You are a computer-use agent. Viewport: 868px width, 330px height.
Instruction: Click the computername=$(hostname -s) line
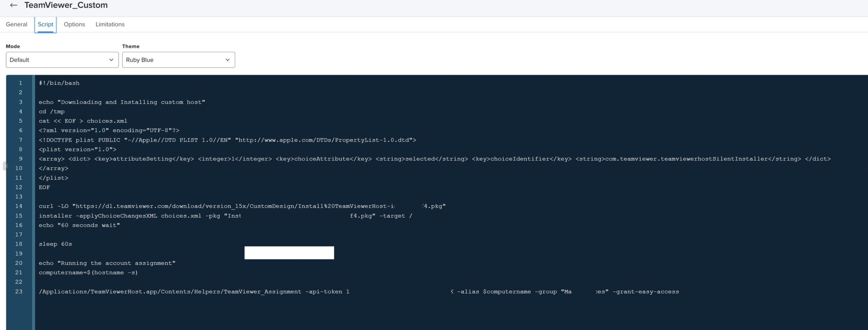[88, 272]
